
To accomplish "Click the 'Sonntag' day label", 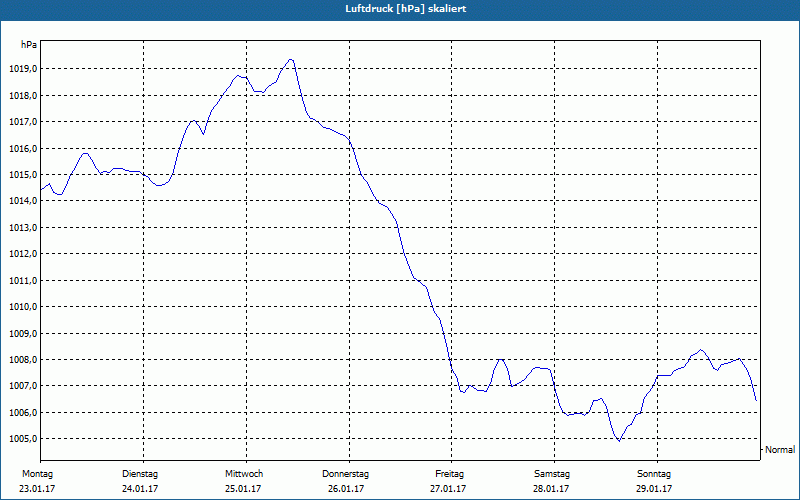I will (x=654, y=474).
